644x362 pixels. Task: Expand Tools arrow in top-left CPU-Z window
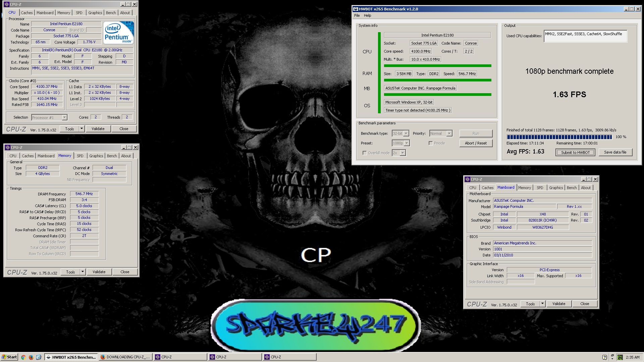click(x=82, y=129)
